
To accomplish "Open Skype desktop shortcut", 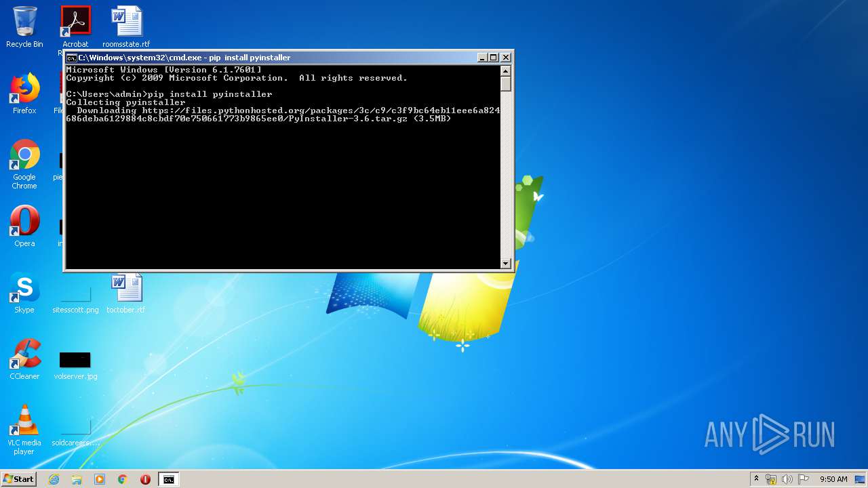I will tap(24, 293).
